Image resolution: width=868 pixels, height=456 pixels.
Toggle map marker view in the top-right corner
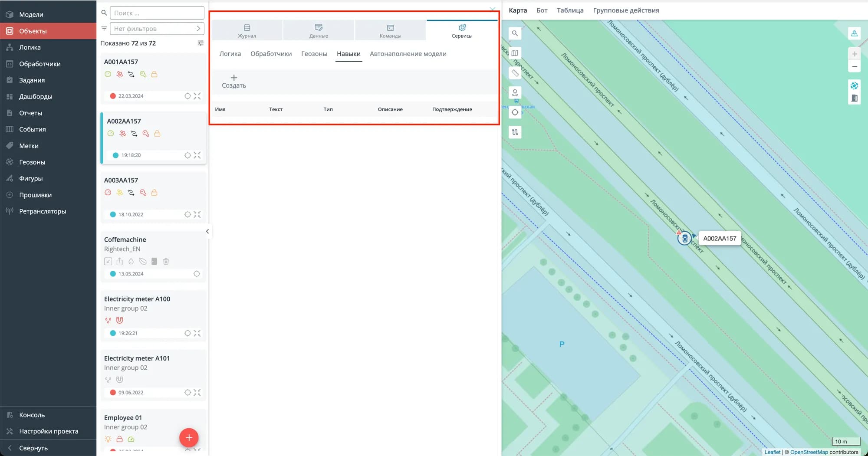[854, 33]
